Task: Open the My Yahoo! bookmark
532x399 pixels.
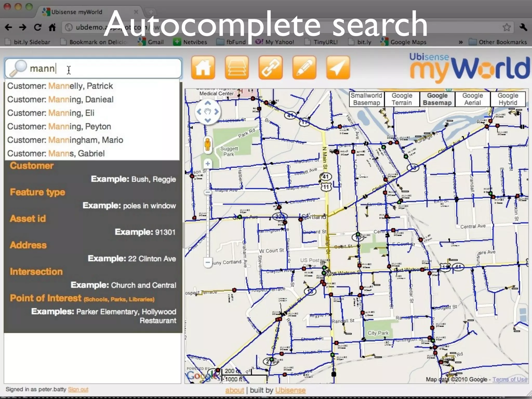Action: pos(275,42)
